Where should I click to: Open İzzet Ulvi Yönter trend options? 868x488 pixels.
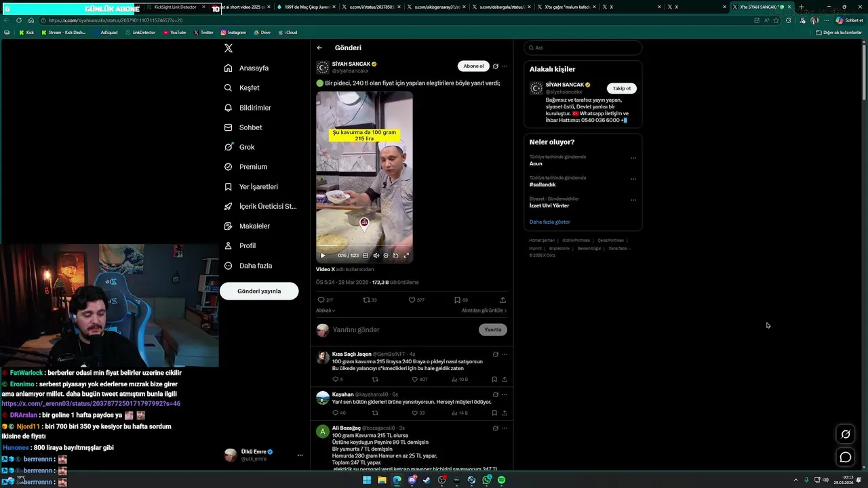click(x=633, y=200)
